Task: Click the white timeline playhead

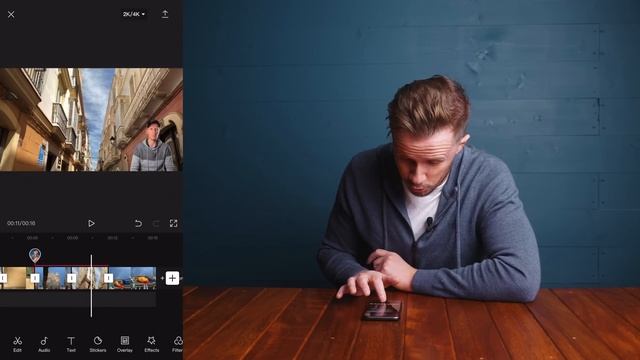Action: point(91,286)
